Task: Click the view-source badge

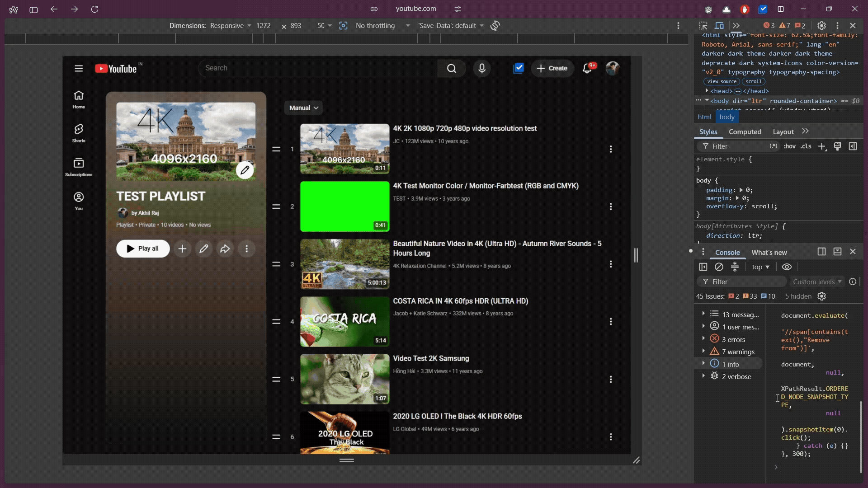Action: (x=722, y=82)
